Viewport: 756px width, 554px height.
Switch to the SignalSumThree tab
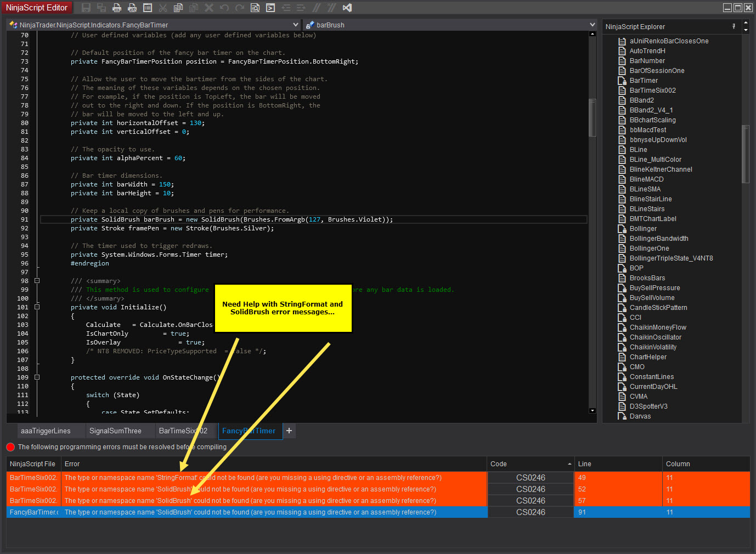tap(115, 431)
